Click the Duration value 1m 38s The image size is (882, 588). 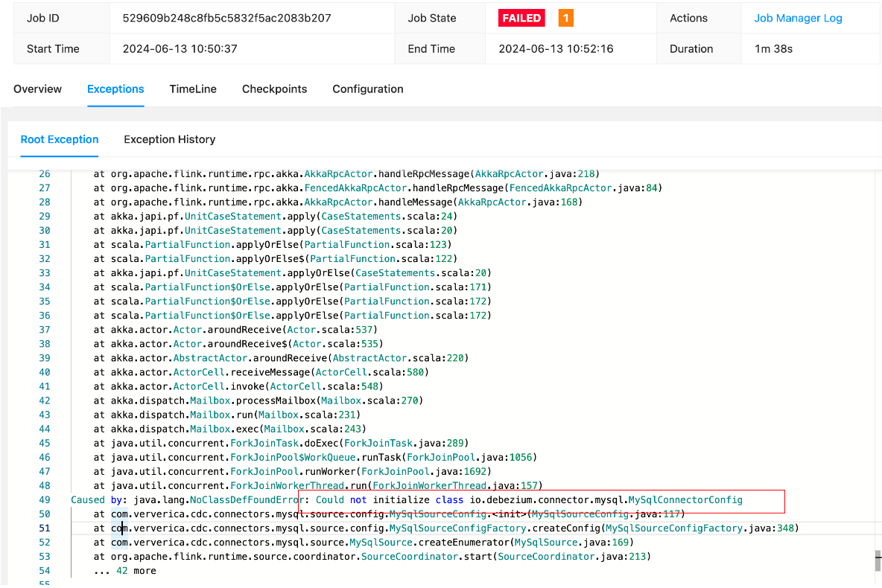click(773, 49)
